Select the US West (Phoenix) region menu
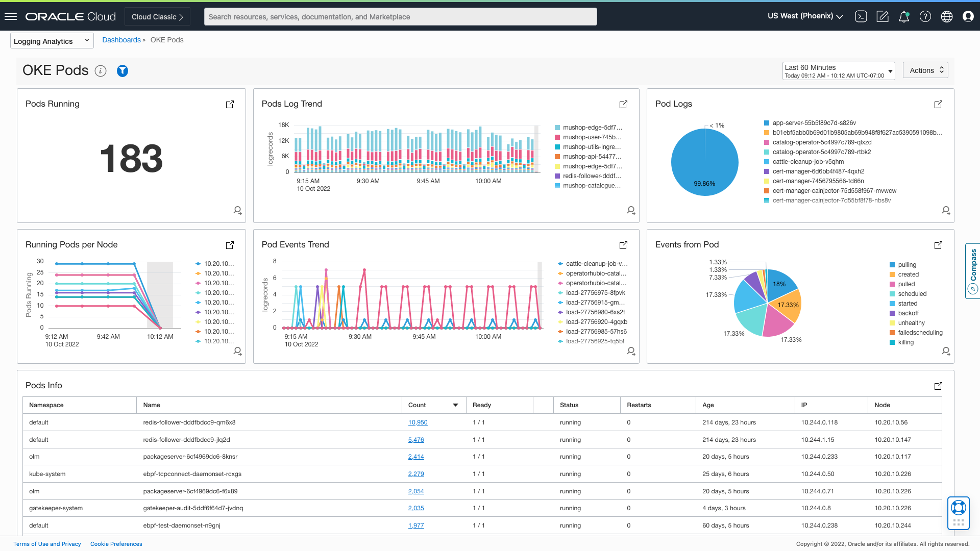980x551 pixels. point(805,16)
